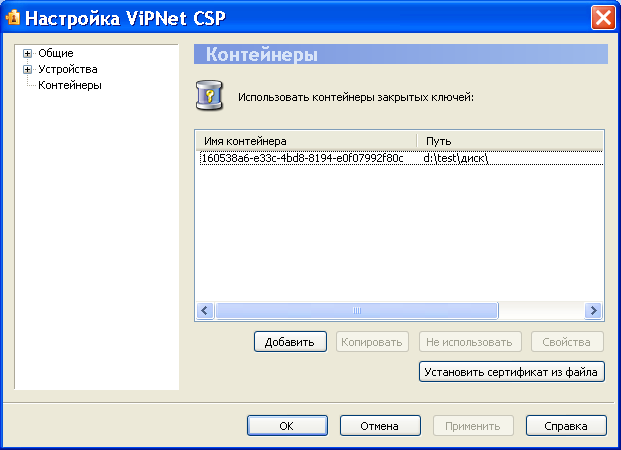The image size is (621, 450).
Task: Select Контейнеры in the settings tree
Action: 70,85
